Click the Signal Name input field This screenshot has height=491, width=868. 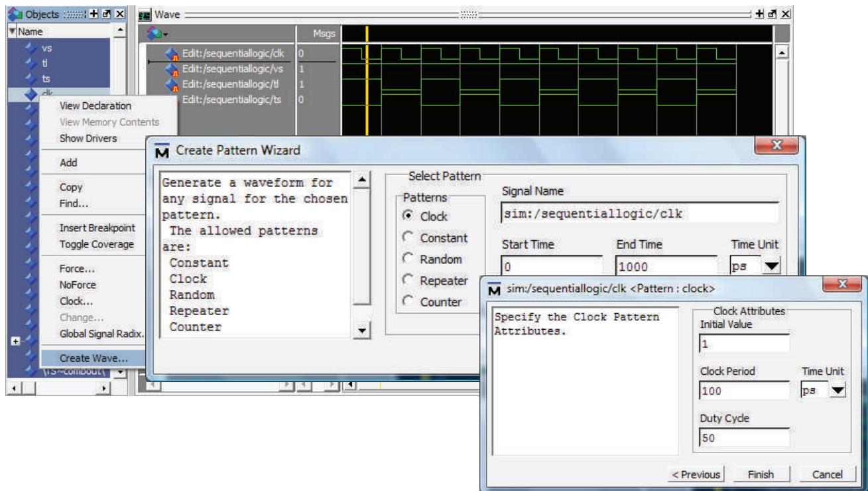pos(640,212)
